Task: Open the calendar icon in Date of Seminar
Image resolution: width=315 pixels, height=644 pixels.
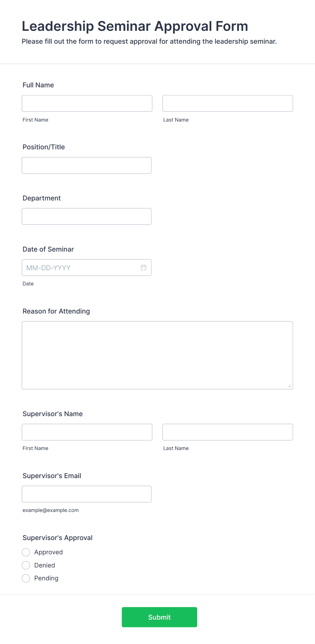Action: (x=144, y=268)
